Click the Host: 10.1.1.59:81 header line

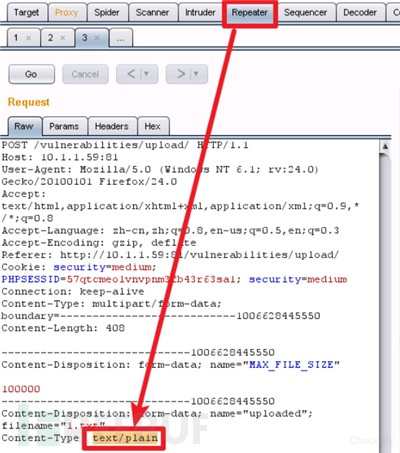point(60,157)
